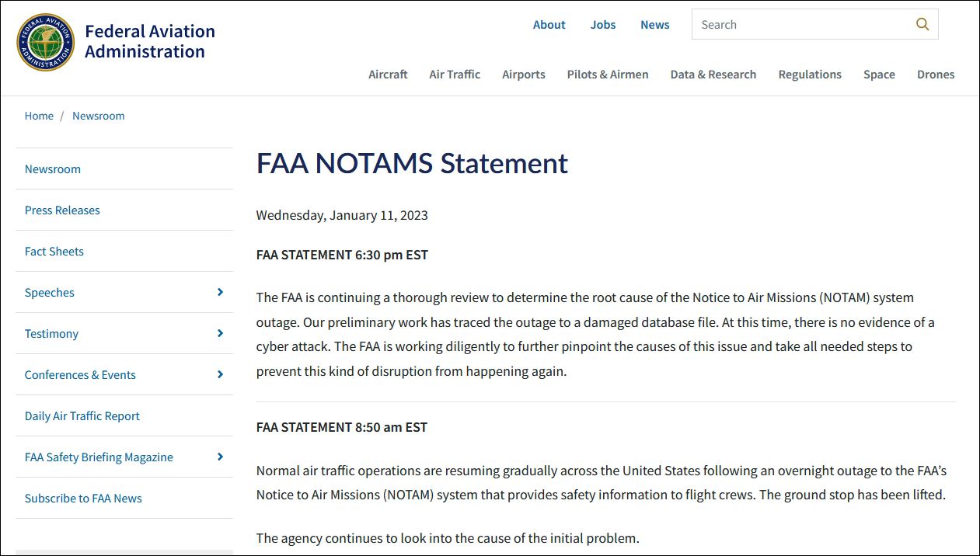
Task: Open the Regulations menu item
Action: click(x=810, y=75)
